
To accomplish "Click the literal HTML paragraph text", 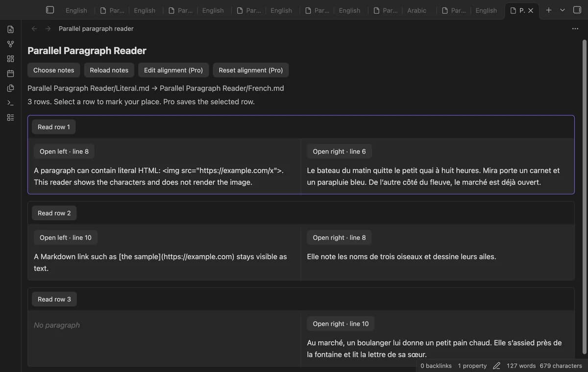I will (x=159, y=176).
